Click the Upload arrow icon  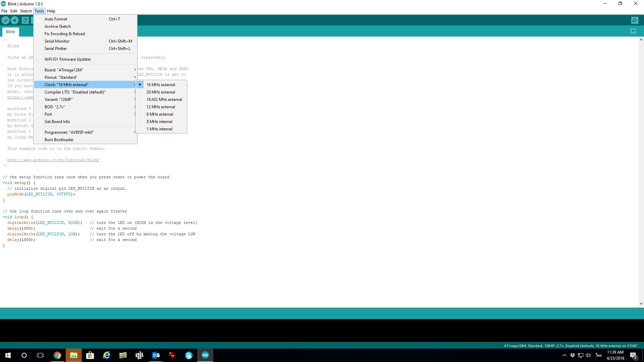pyautogui.click(x=15, y=20)
